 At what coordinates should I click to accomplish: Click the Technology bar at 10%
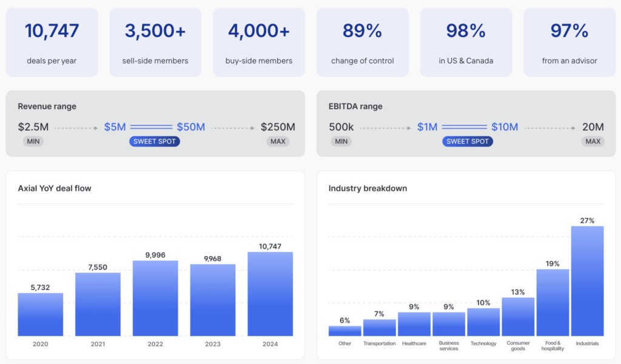coord(483,322)
